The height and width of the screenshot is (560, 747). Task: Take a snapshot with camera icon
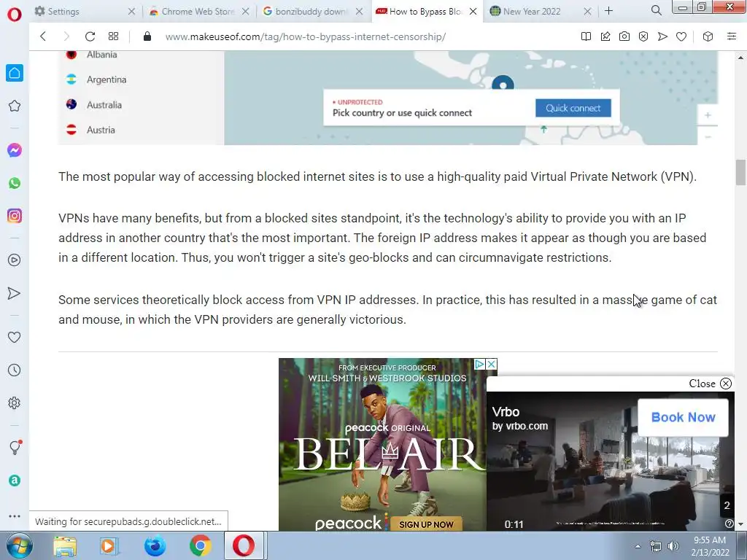coord(624,36)
